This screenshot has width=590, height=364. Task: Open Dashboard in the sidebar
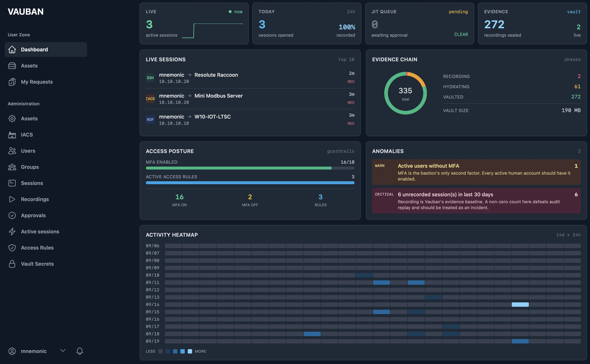pyautogui.click(x=46, y=50)
